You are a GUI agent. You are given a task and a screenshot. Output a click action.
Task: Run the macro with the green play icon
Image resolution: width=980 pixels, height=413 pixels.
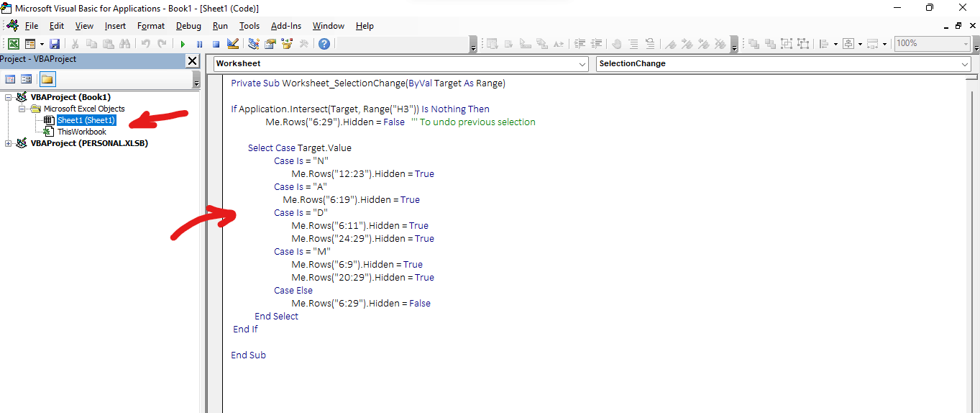point(183,44)
